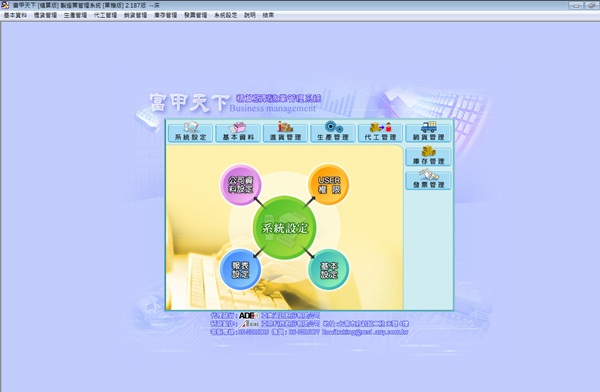This screenshot has height=392, width=600.
Task: Click the purple 公司資料設定 circle
Action: pyautogui.click(x=241, y=185)
